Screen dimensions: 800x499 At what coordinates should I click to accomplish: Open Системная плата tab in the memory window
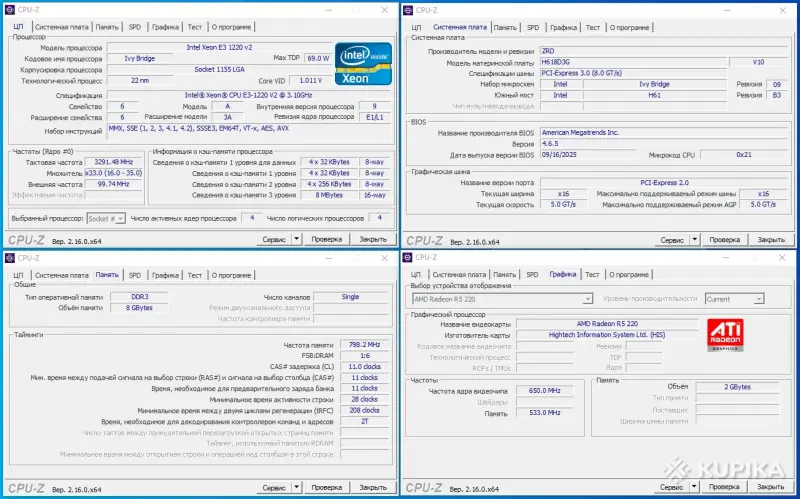(x=62, y=275)
